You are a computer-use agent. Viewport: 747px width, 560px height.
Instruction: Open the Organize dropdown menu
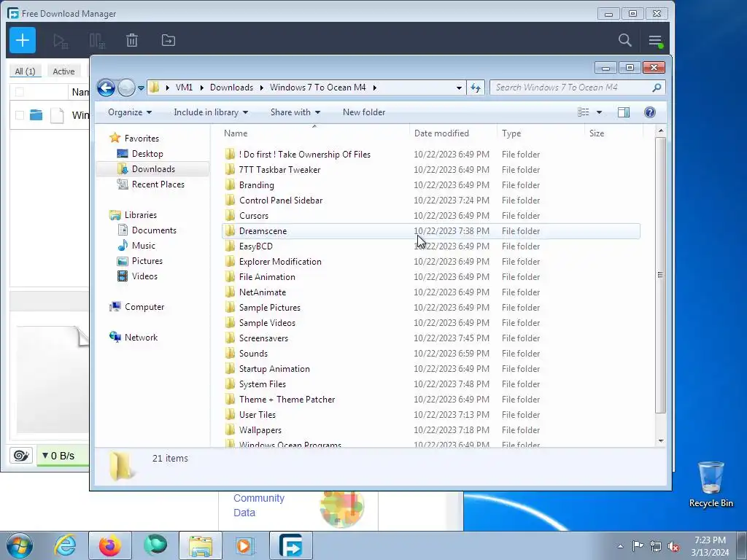[x=130, y=112]
